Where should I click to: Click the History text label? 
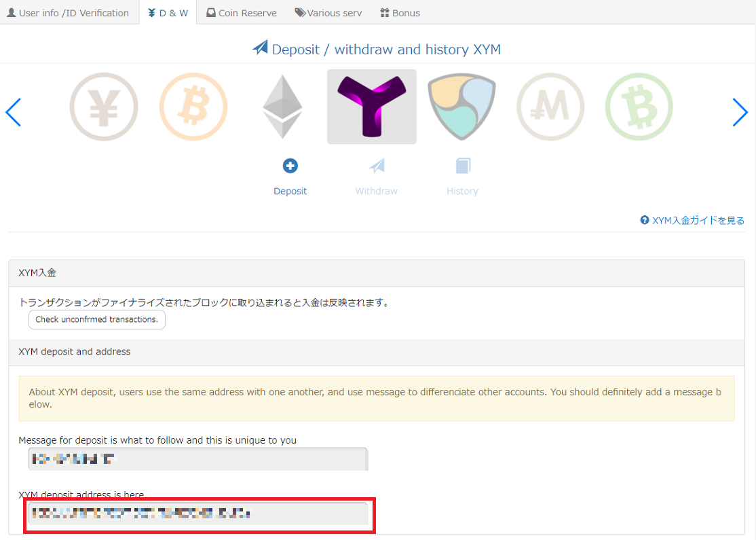pyautogui.click(x=462, y=191)
